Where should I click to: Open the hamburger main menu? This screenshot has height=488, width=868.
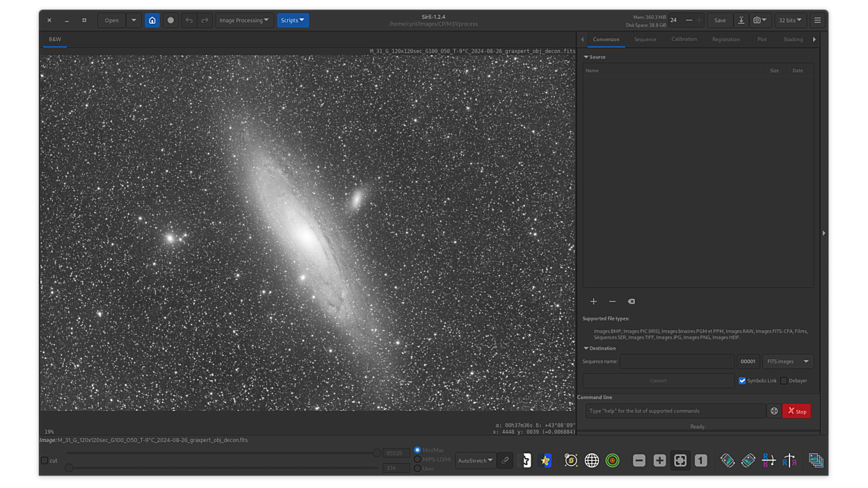(817, 20)
